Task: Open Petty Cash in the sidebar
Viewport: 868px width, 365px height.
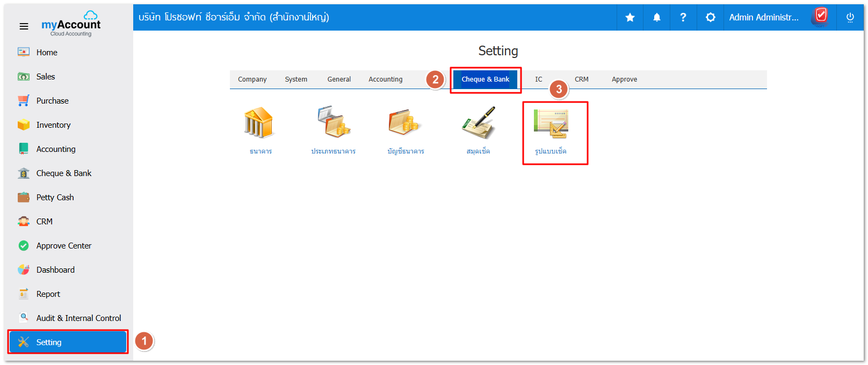Action: click(55, 198)
